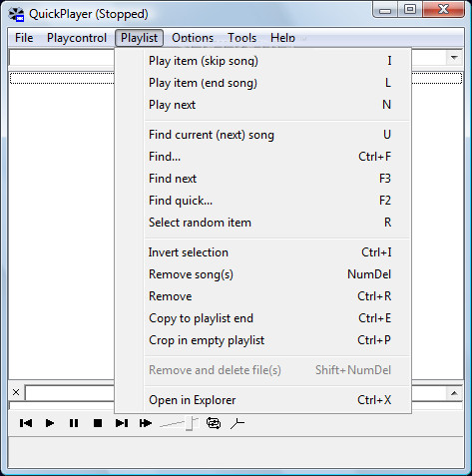The width and height of the screenshot is (472, 476).
Task: Close the bottom search bar with X
Action: click(x=16, y=392)
